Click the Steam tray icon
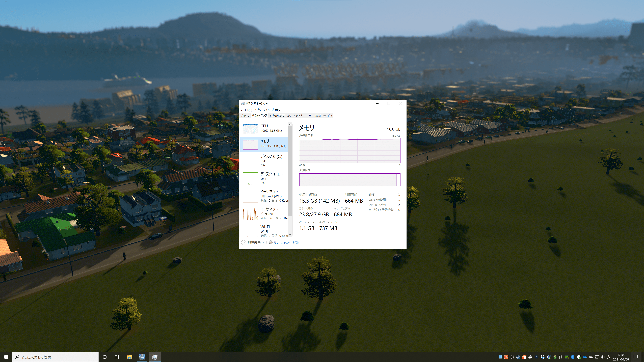 518,357
